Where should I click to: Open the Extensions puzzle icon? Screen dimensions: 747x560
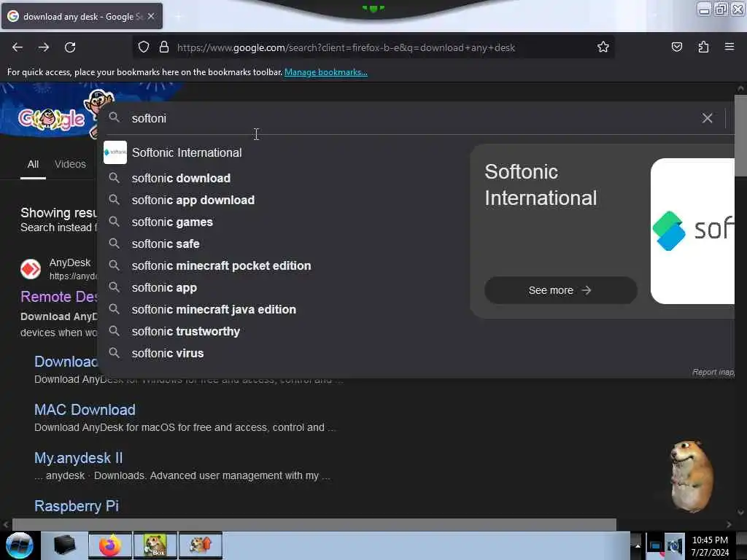click(x=703, y=47)
